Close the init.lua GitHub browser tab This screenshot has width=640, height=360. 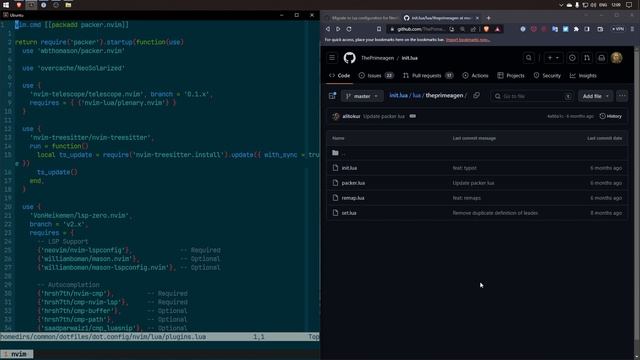coord(477,18)
